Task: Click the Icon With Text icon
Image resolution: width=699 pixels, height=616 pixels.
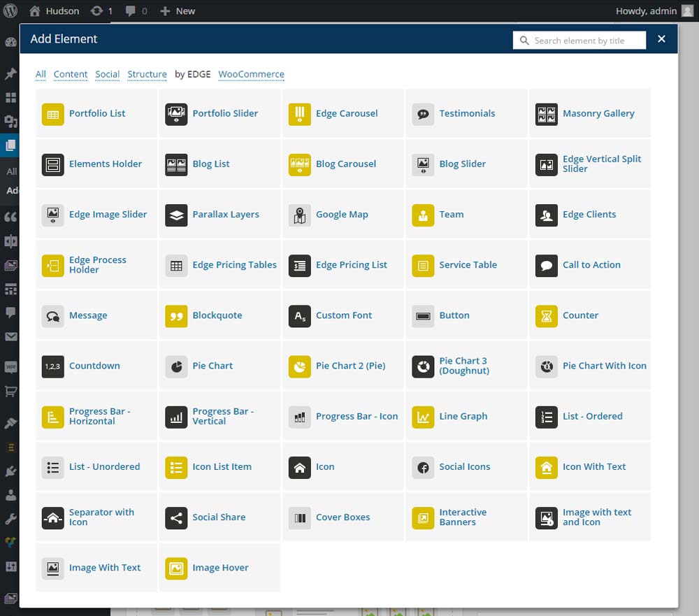Action: coord(547,467)
